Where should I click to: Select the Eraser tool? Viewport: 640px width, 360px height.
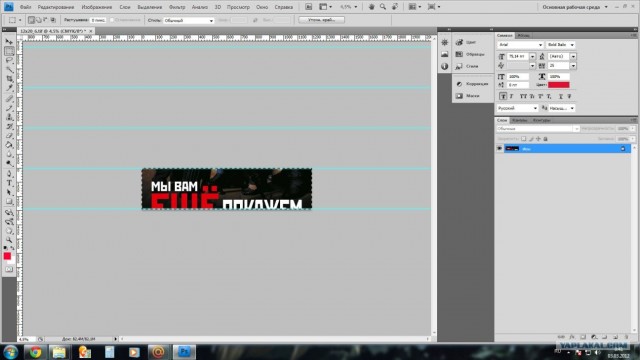pos(9,136)
